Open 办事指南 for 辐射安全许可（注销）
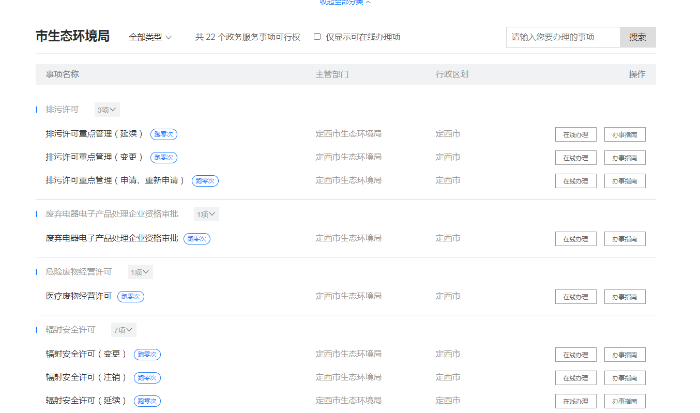The height and width of the screenshot is (413, 700). pyautogui.click(x=625, y=377)
